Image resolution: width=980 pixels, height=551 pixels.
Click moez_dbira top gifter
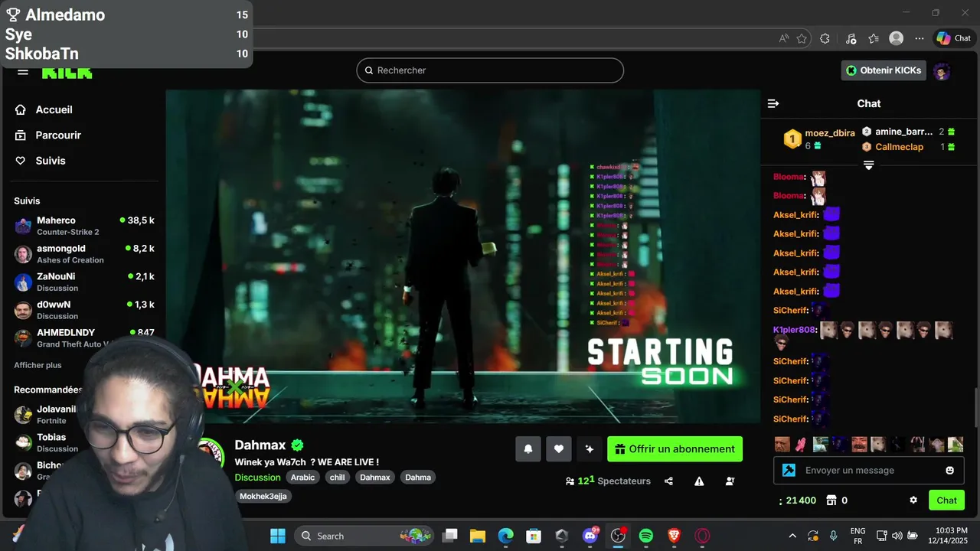tap(830, 133)
